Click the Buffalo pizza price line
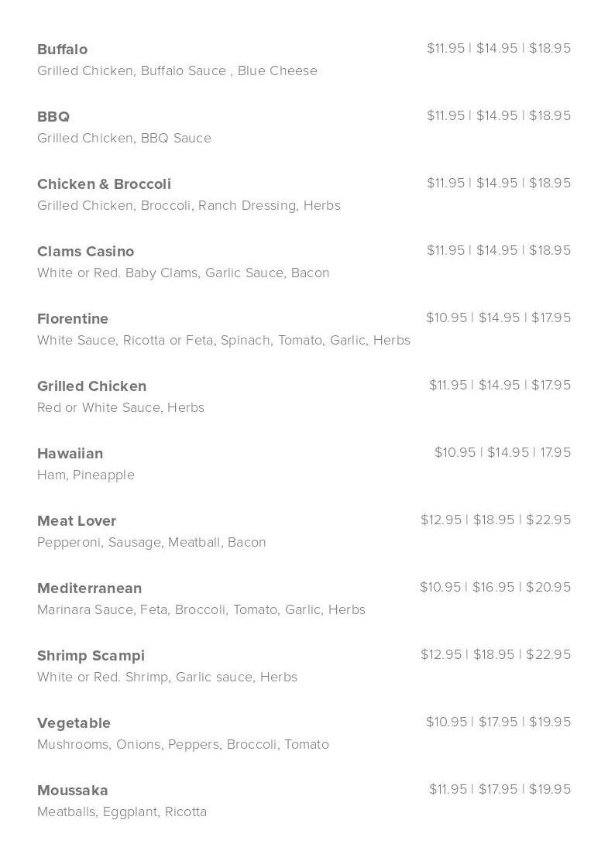This screenshot has width=608, height=868. [x=499, y=48]
